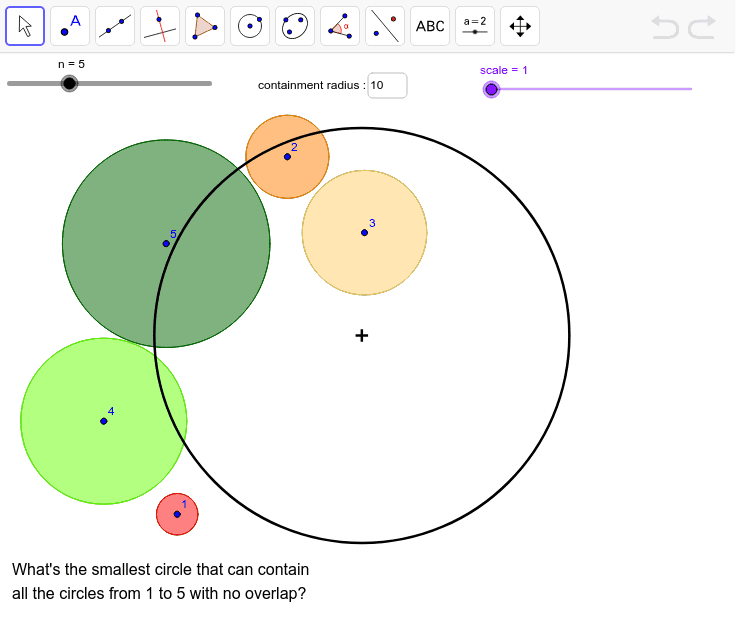This screenshot has width=736, height=620.
Task: Click the plus marker at containment center
Action: [x=361, y=336]
